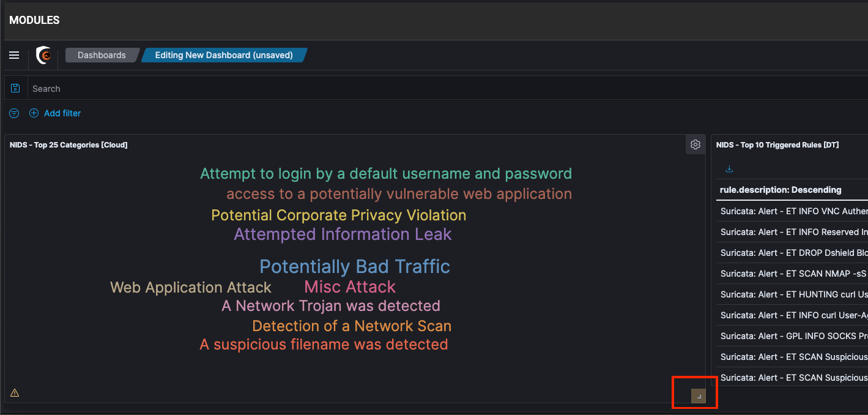Viewport: 868px width, 415px height.
Task: Click the resize handle of Top 25 Categories panel
Action: [x=699, y=396]
